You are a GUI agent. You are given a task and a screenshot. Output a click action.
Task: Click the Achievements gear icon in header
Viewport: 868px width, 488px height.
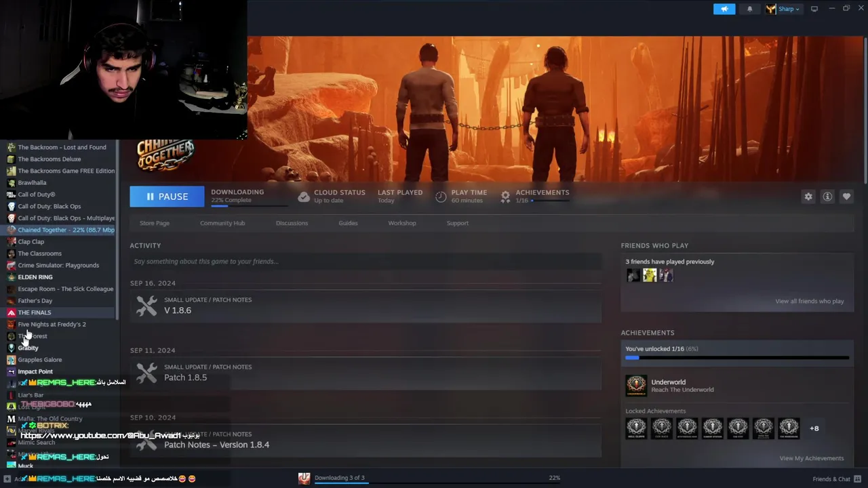(x=505, y=197)
